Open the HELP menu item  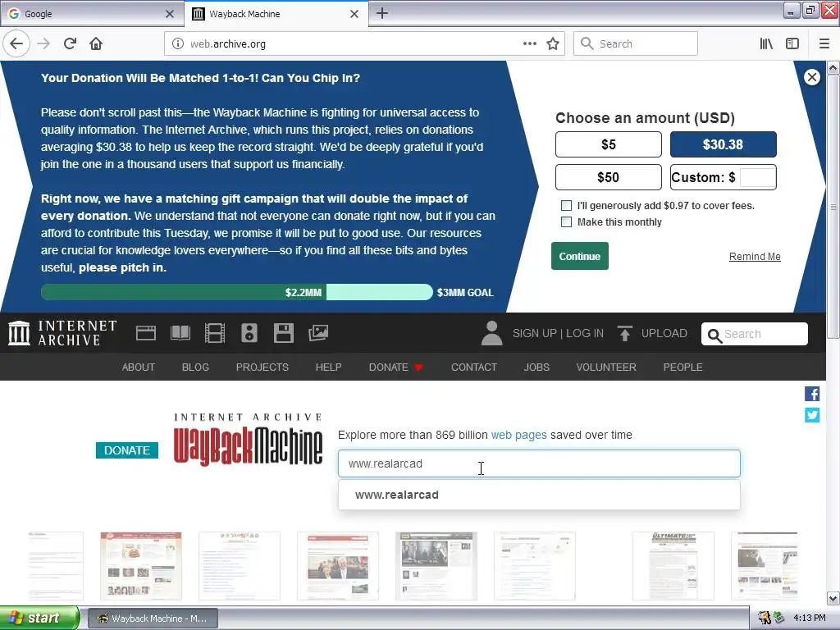point(328,367)
